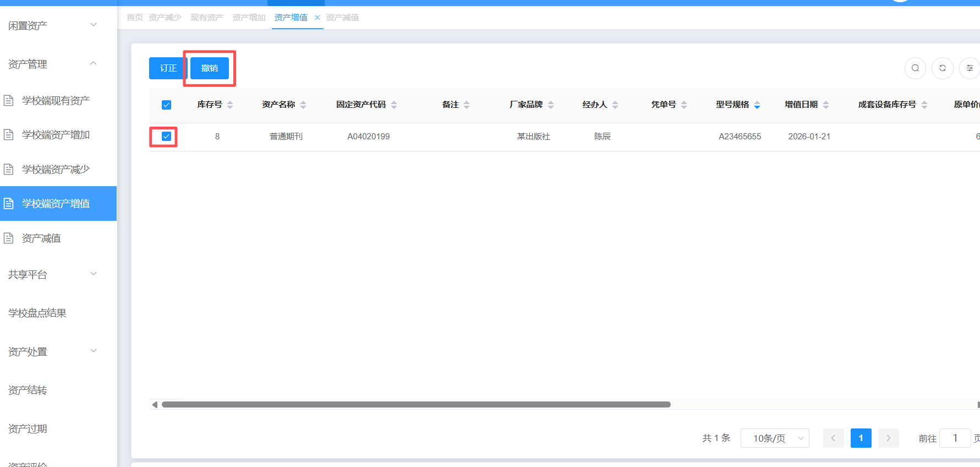Click the horizontal table scrollbar
Viewport: 980px width, 467px height.
pyautogui.click(x=416, y=405)
